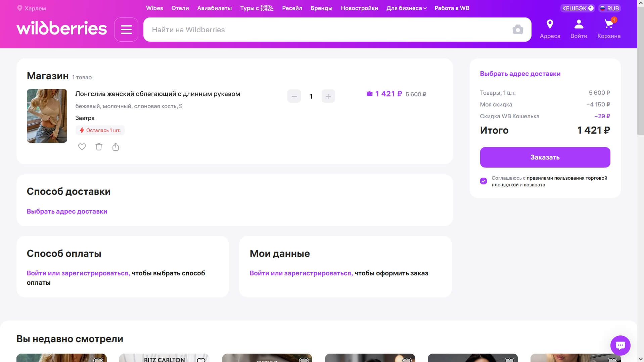Viewport: 644px width, 362px height.
Task: Open the chat support bubble
Action: [620, 345]
